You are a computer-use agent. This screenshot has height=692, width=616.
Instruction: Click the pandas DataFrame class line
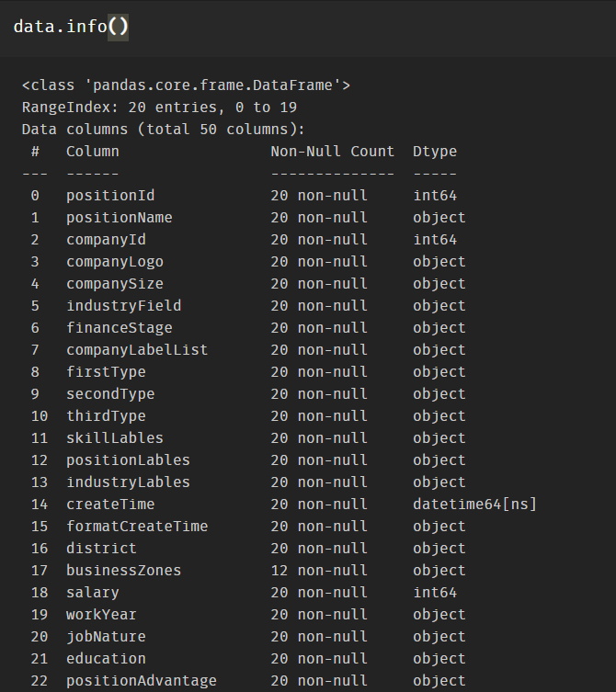coord(186,85)
